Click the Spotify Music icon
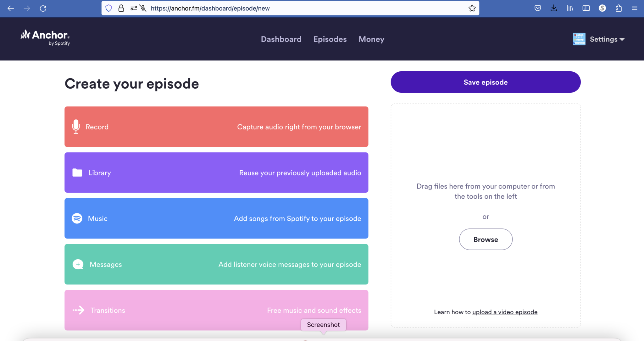Viewport: 644px width, 341px height. (76, 218)
